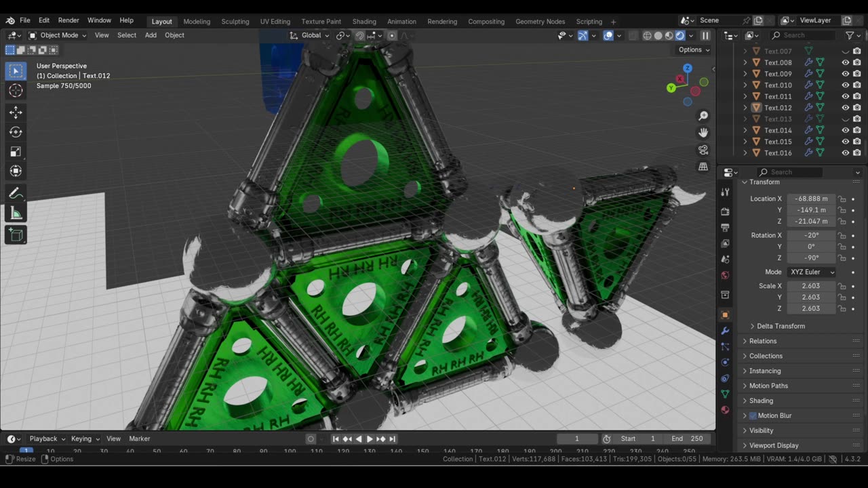Jump to the last frame
The width and height of the screenshot is (868, 488).
pyautogui.click(x=392, y=439)
